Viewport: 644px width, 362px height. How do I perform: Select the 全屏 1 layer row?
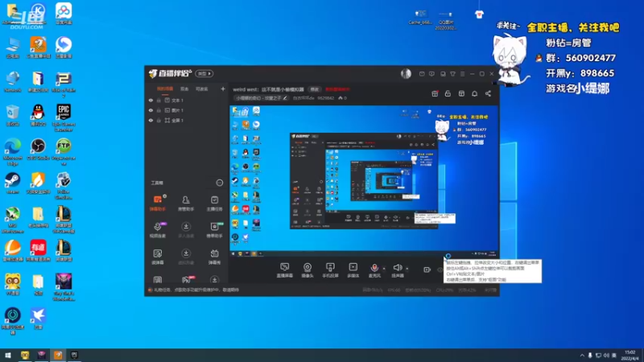coord(187,120)
